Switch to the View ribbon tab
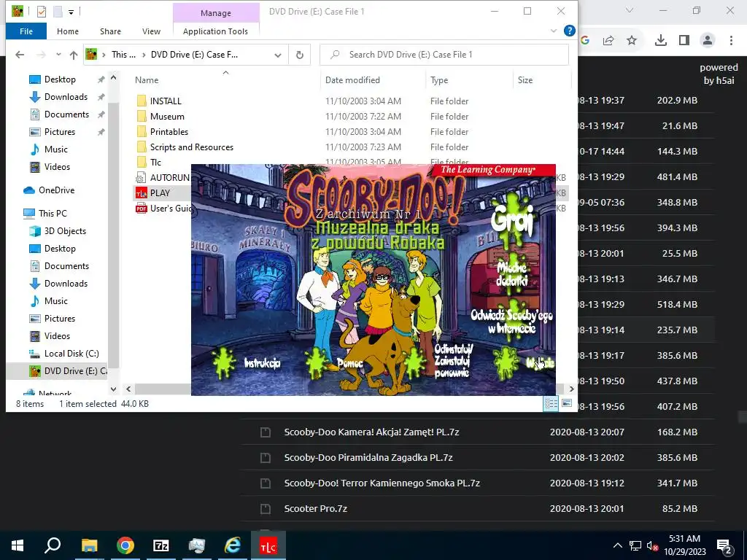This screenshot has height=560, width=747. coord(151,31)
